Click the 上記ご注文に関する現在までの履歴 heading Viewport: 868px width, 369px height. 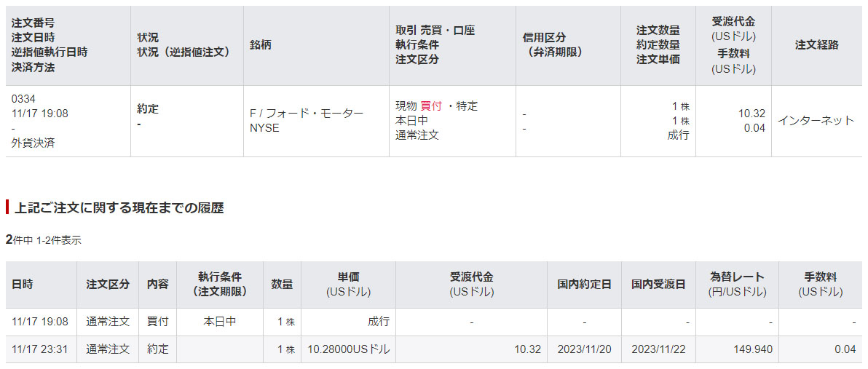tap(119, 208)
